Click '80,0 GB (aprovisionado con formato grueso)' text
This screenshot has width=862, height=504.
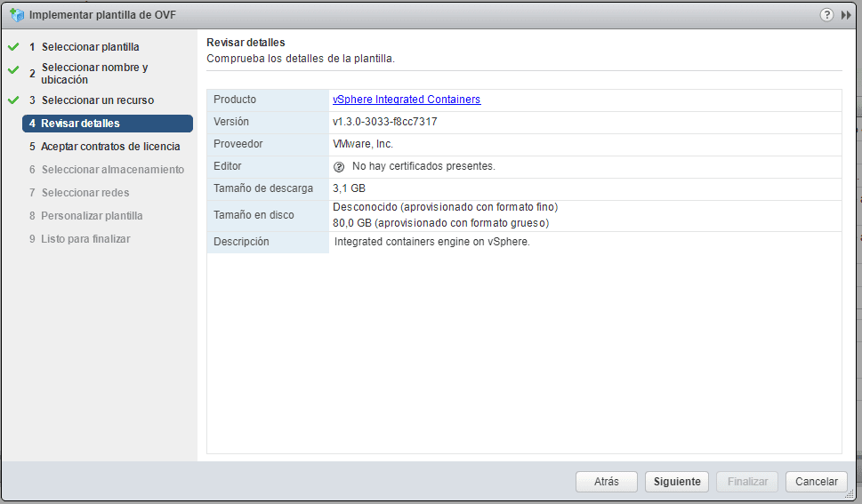click(441, 222)
